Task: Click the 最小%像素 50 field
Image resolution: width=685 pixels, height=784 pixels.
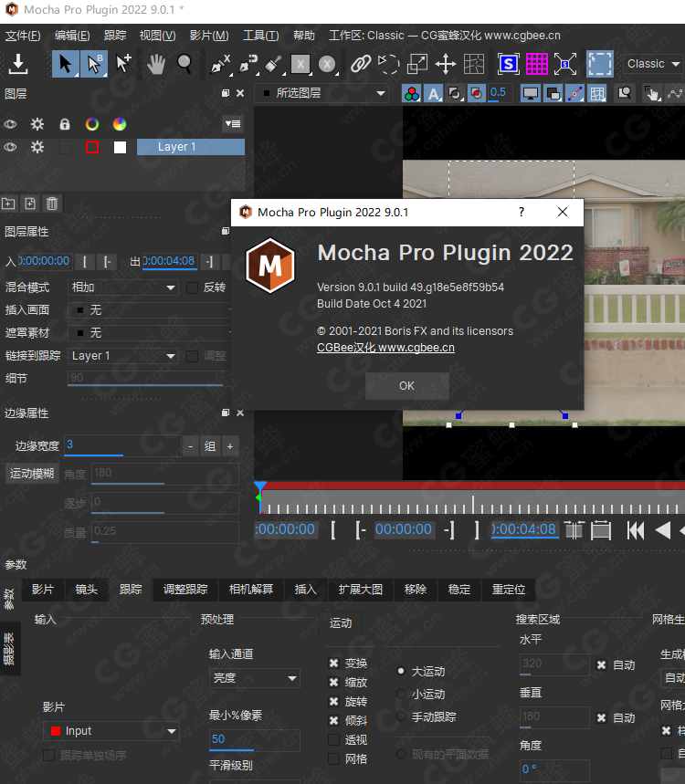Action: pyautogui.click(x=254, y=739)
